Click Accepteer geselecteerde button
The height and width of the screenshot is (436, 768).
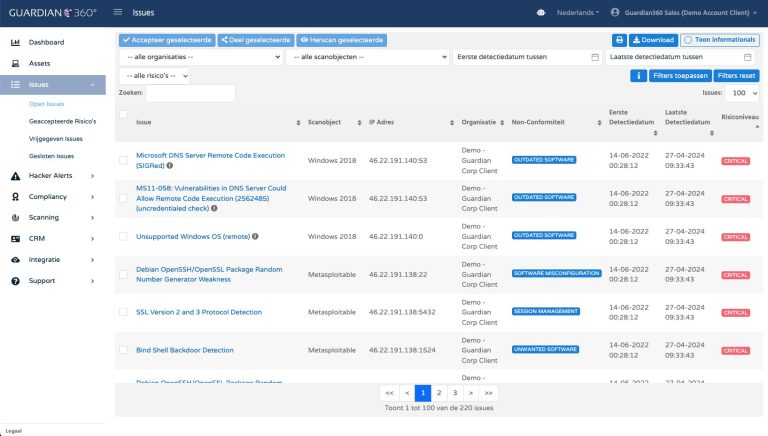point(167,40)
